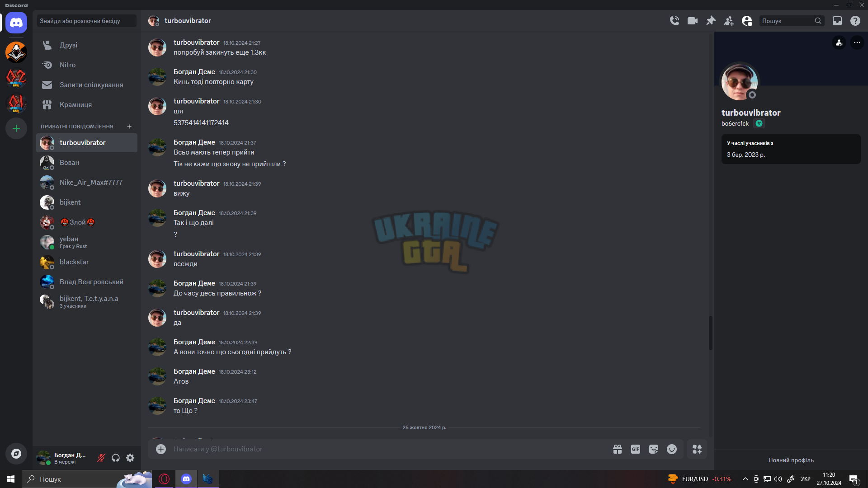Open more options in profile panel
868x488 pixels.
point(857,42)
